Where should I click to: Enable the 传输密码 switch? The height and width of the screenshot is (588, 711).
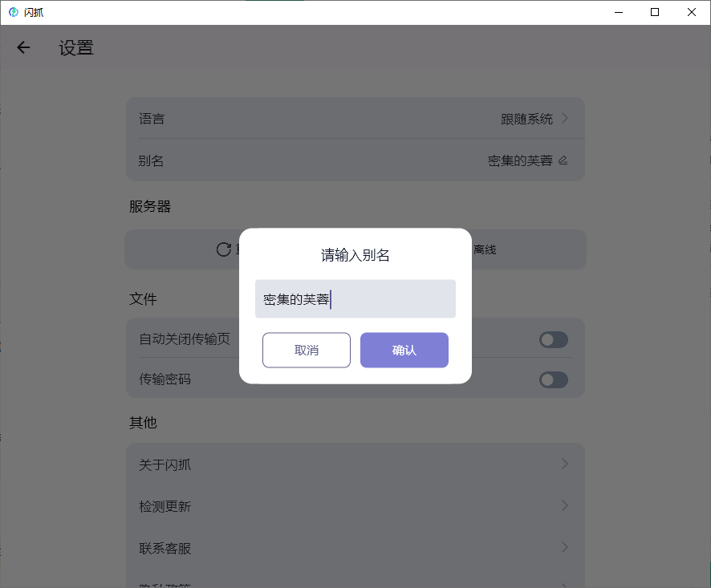point(553,379)
